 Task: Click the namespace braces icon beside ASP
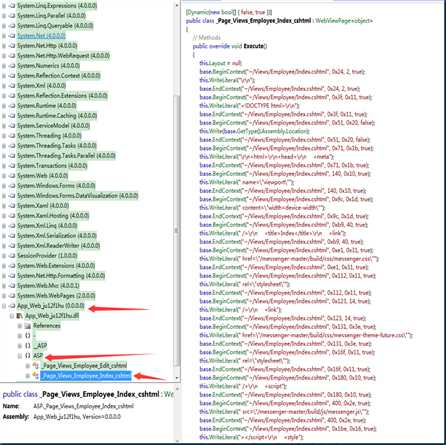(x=28, y=356)
